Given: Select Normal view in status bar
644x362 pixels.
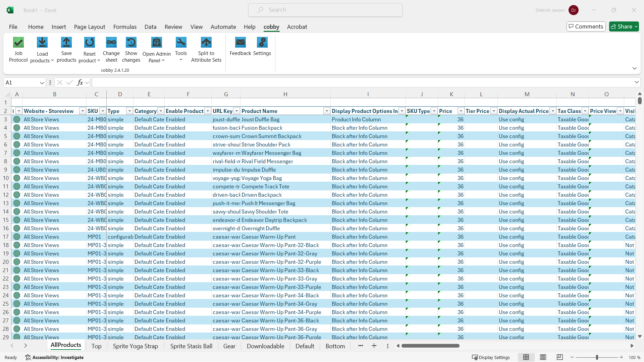Looking at the screenshot, I should tap(526, 357).
